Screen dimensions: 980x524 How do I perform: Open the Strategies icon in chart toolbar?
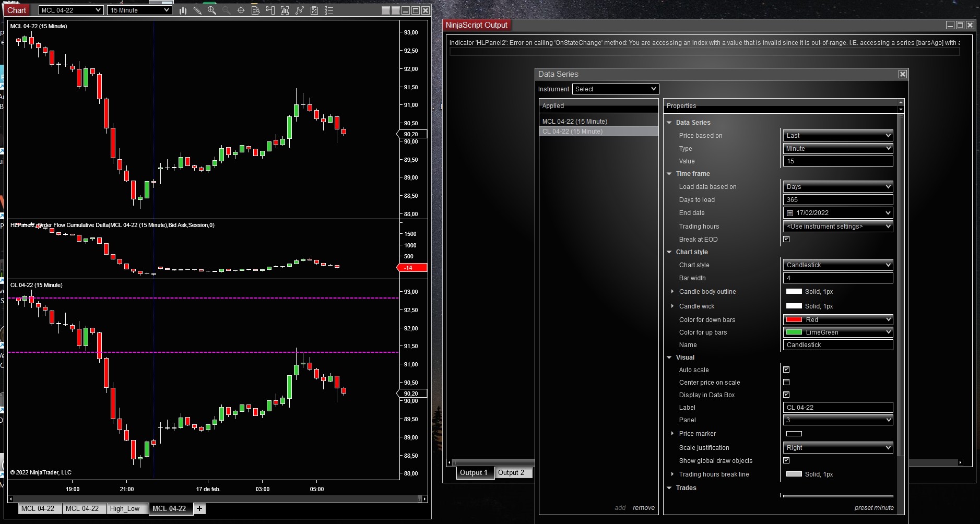[300, 10]
